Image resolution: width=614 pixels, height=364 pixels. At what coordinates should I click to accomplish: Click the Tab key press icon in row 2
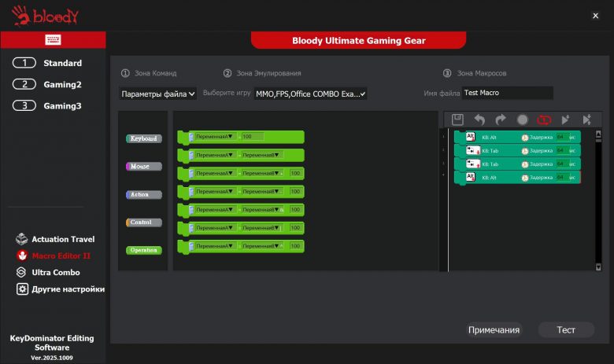click(x=473, y=150)
